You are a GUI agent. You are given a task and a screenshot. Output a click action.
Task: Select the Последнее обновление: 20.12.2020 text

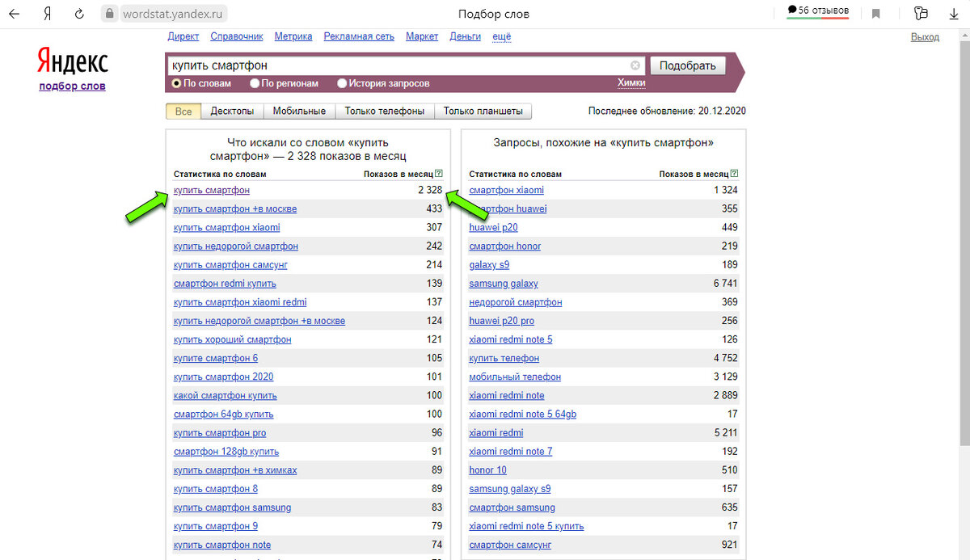click(667, 112)
